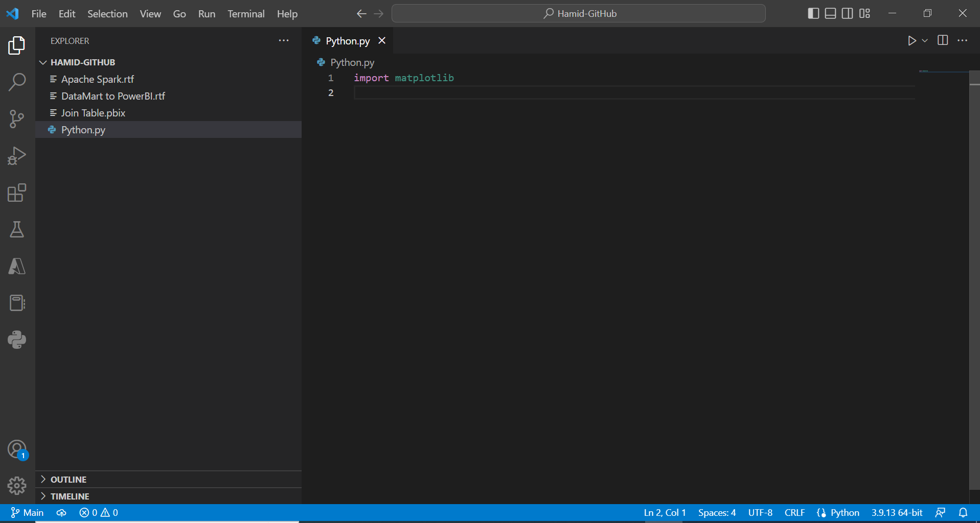Viewport: 980px width, 523px height.
Task: Open DataMart to PowerBI.rtf file
Action: (x=169, y=96)
